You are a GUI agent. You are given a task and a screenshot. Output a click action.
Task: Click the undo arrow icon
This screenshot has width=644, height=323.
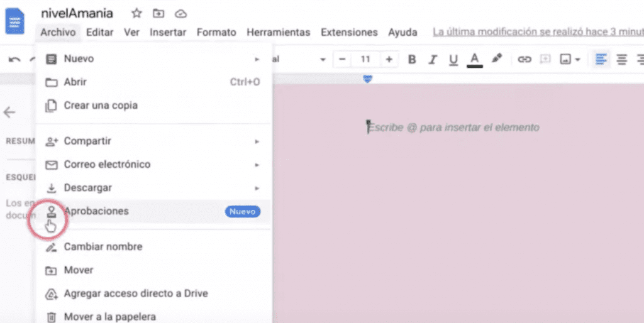14,60
